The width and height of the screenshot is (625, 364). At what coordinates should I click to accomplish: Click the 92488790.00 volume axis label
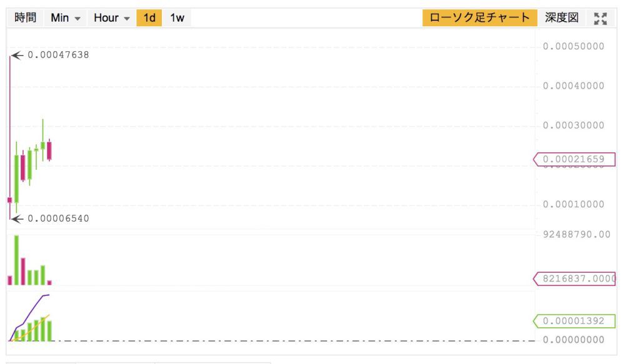click(576, 234)
